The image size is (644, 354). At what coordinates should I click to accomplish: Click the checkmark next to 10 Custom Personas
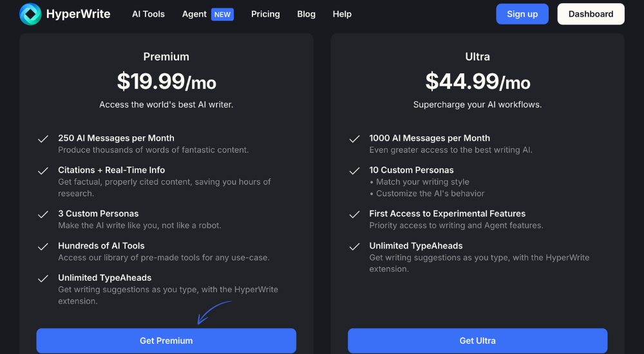click(354, 171)
